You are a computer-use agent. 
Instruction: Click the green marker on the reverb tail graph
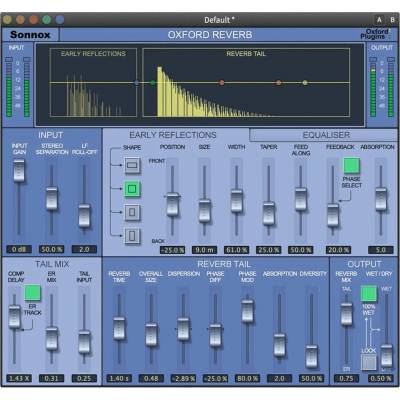(x=153, y=82)
